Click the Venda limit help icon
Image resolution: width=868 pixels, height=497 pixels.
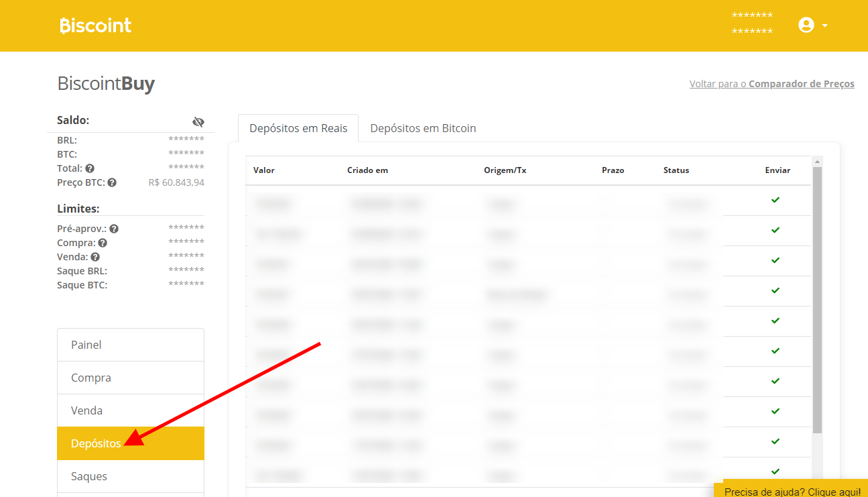click(x=95, y=257)
